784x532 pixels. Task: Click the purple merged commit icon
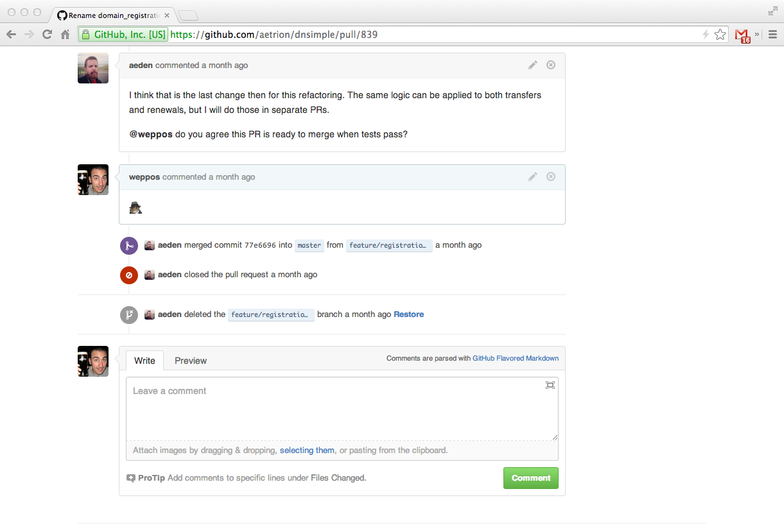click(129, 246)
